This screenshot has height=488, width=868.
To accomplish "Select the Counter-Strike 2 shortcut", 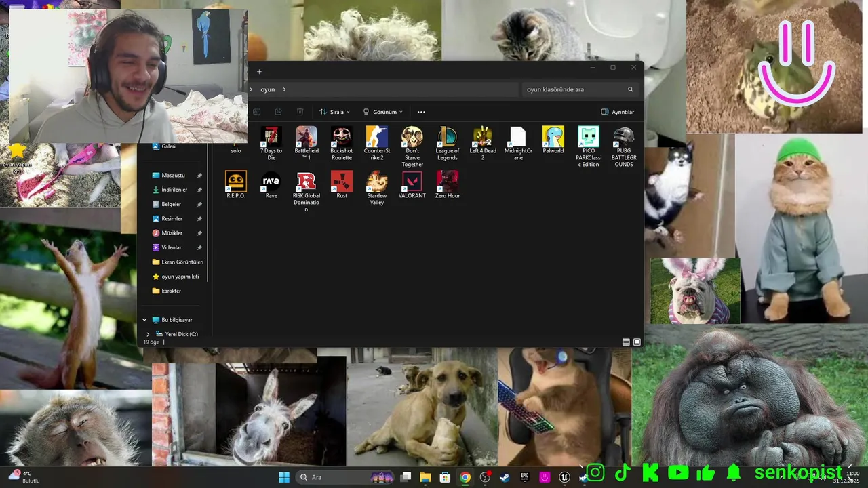I will pyautogui.click(x=377, y=143).
